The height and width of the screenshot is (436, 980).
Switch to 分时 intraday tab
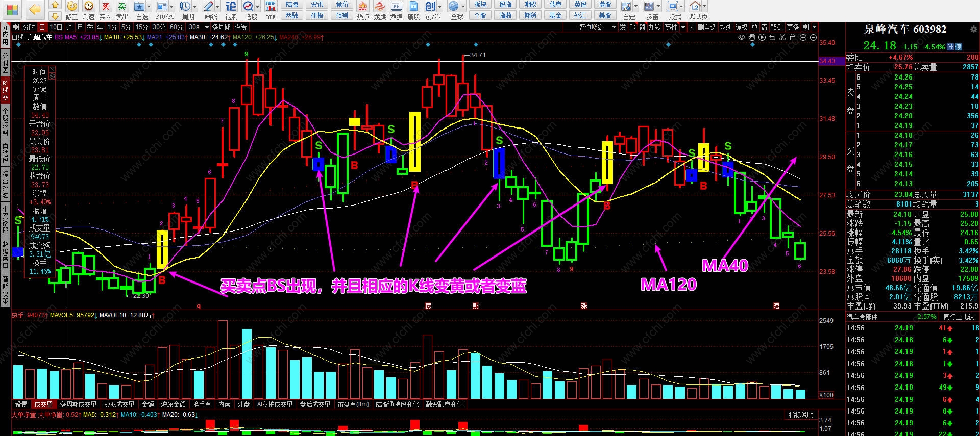tap(29, 27)
